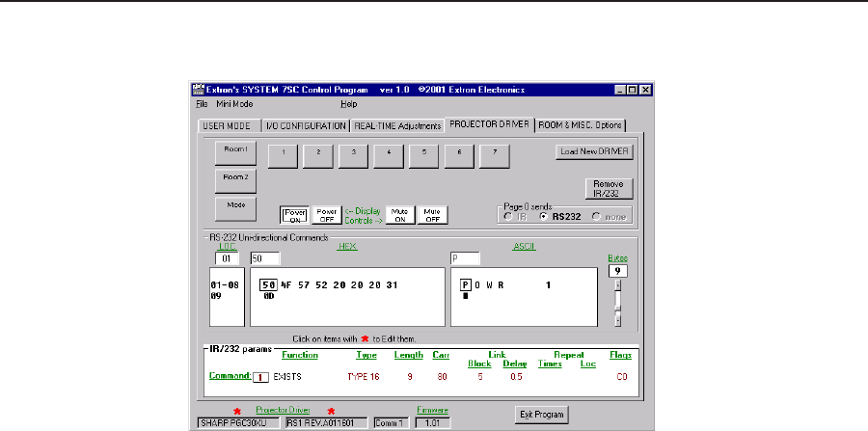Viewport: 868px width, 431px height.
Task: Click the Exit Program button
Action: 540,415
